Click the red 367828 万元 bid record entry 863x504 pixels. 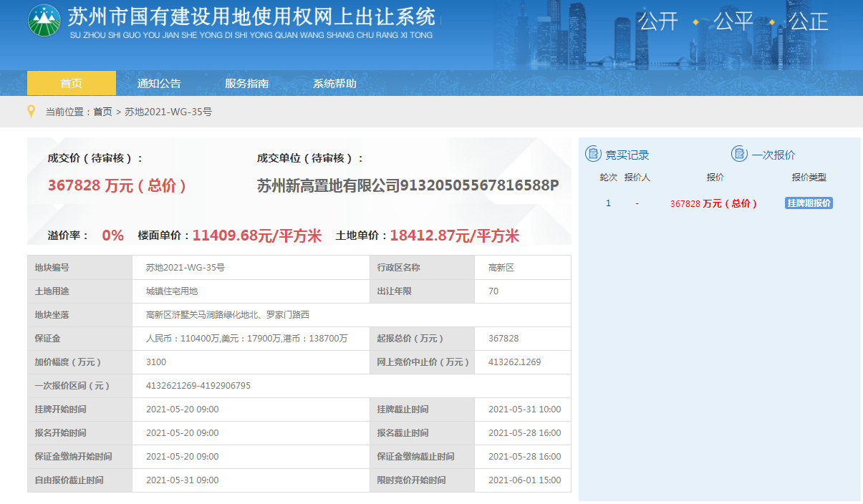pos(713,203)
